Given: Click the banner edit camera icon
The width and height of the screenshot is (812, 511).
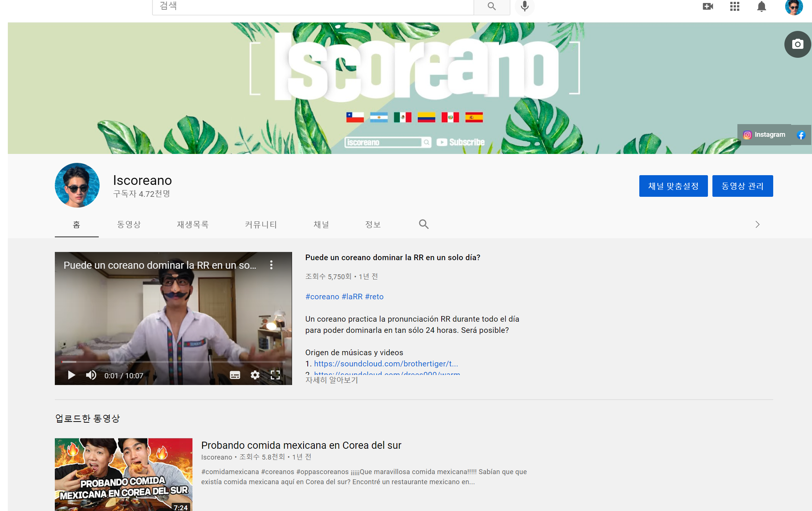Looking at the screenshot, I should tap(797, 44).
